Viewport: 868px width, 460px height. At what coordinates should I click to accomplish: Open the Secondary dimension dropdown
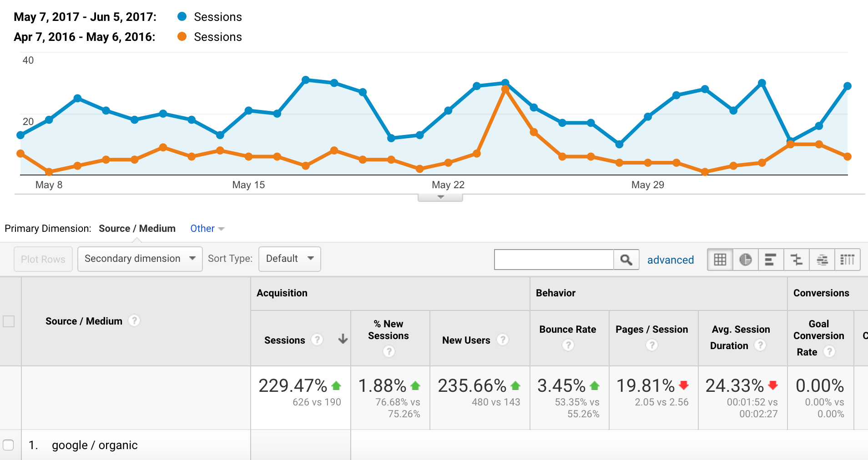click(x=139, y=259)
